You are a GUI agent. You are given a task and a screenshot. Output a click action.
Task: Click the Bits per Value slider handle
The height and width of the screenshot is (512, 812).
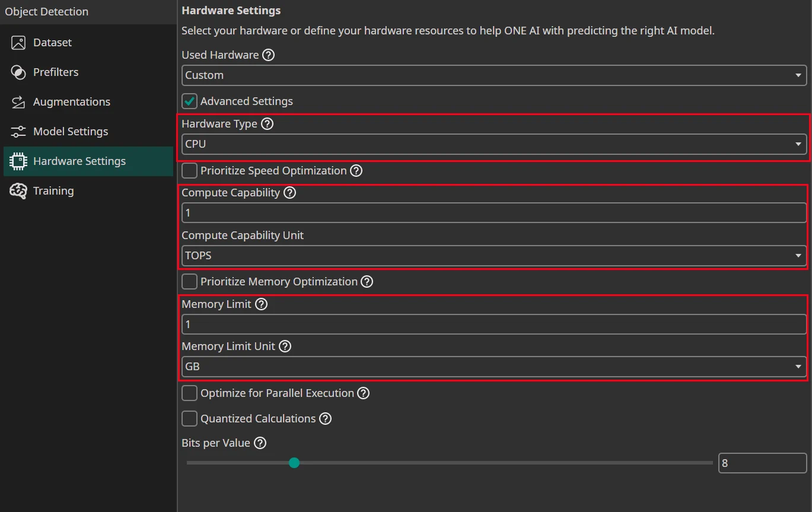point(294,463)
